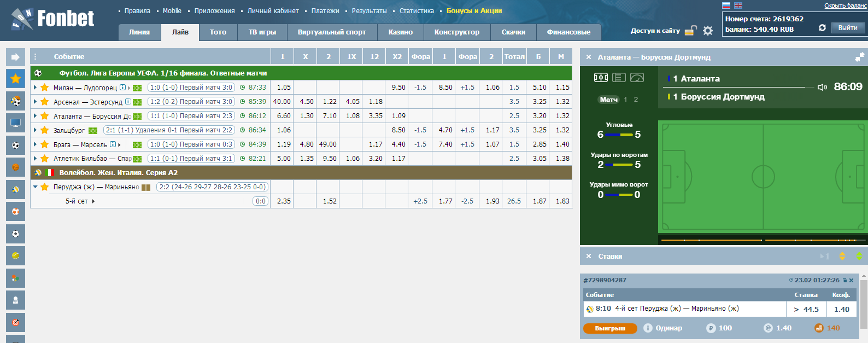
Task: Expand the Атлетик Бильбао event row
Action: tap(36, 159)
